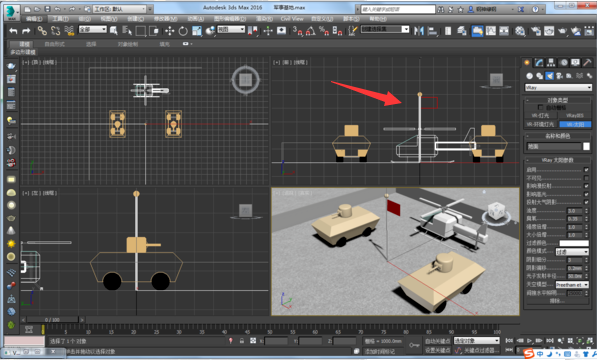Open the Modify panel tab
Viewport: 597px width, 360px height.
[x=539, y=62]
